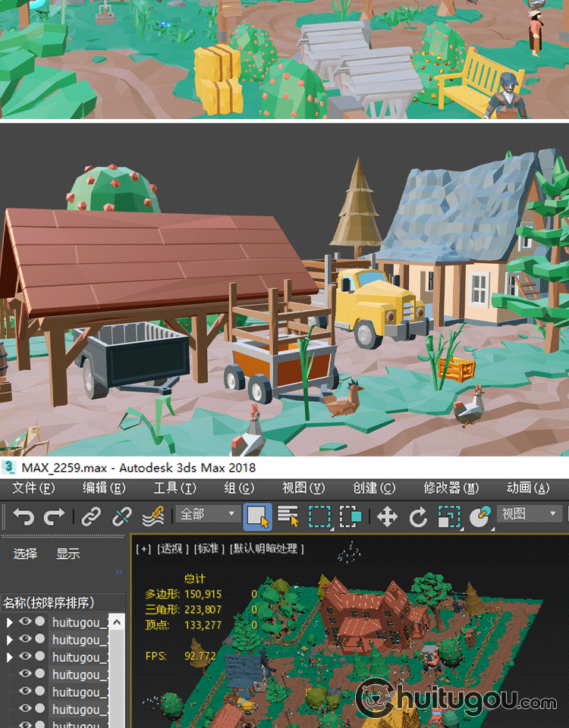Toggle the Window/Crossing selection mode
The height and width of the screenshot is (728, 569).
[x=351, y=517]
